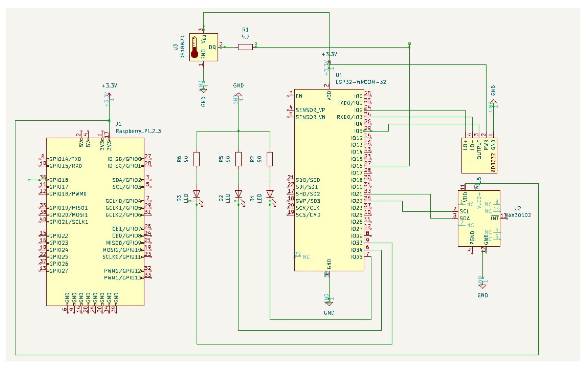588x370 pixels.
Task: Select the D2 LED diode symbol
Action: tap(238, 194)
